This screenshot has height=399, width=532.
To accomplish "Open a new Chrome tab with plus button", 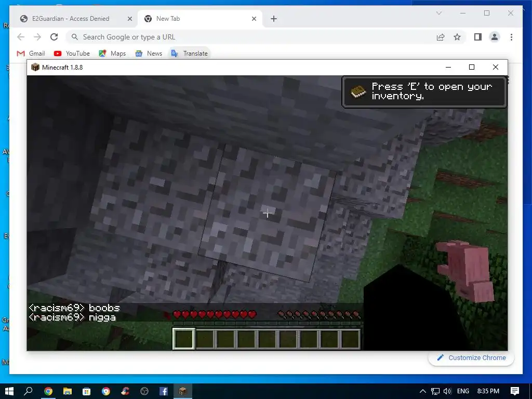I will pos(274,19).
